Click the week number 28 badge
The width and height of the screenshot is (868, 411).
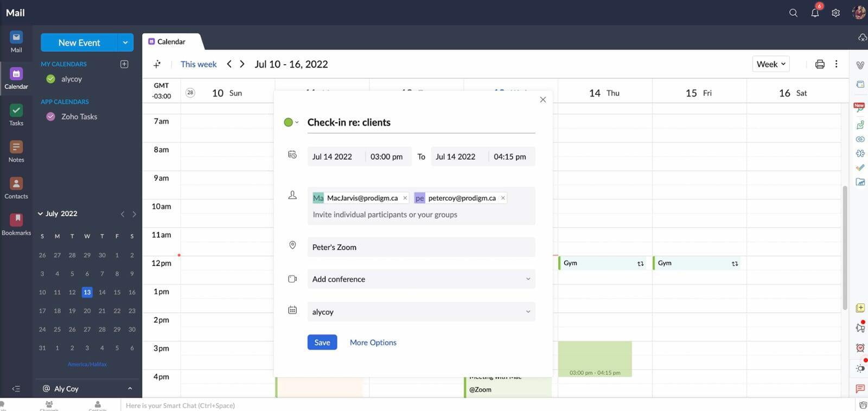[190, 93]
